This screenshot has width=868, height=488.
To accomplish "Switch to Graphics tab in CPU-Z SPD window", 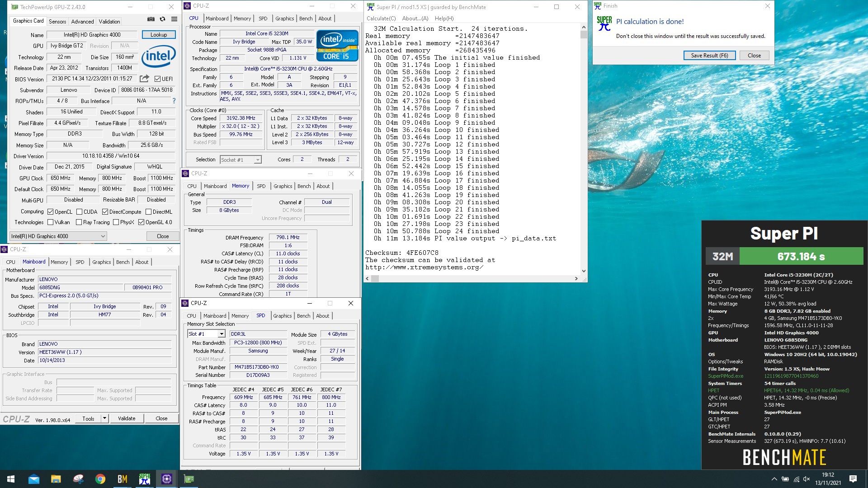I will (282, 316).
